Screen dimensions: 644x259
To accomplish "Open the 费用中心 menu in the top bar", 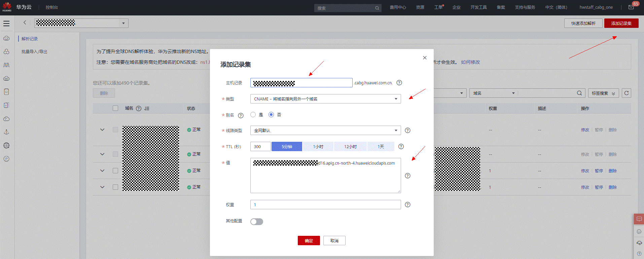I will coord(398,7).
